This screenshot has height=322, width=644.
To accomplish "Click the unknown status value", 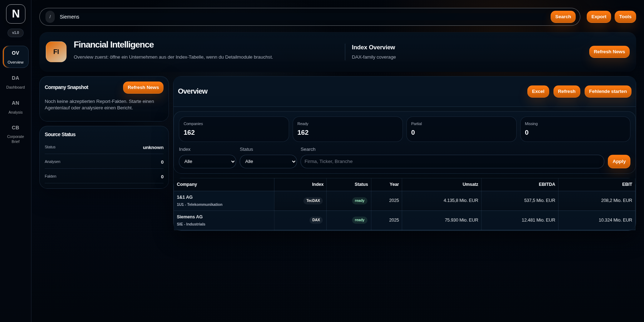I will tap(153, 148).
